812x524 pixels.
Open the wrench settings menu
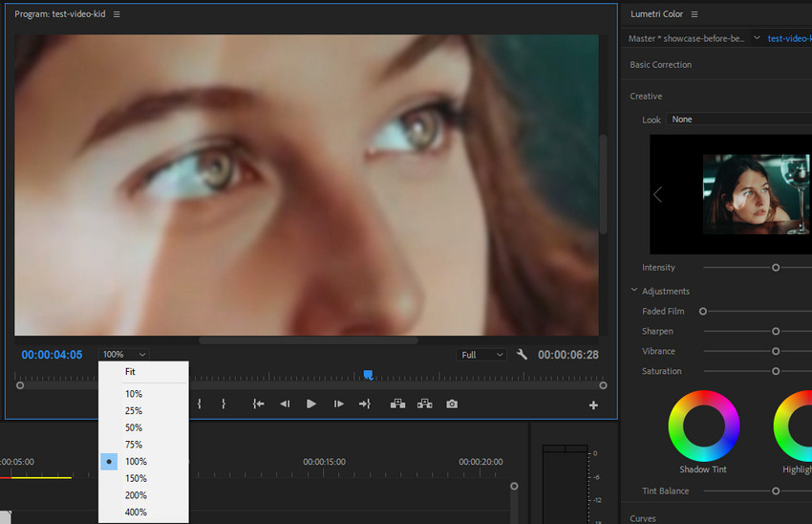522,355
